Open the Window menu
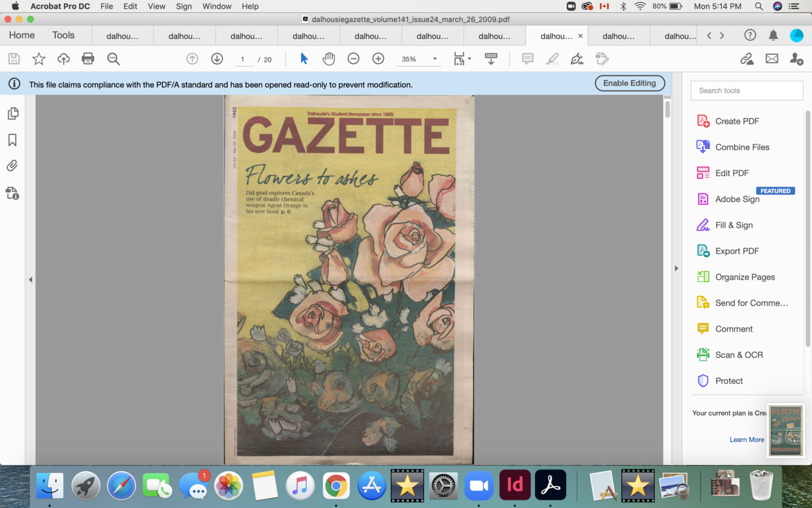This screenshot has height=508, width=812. (x=217, y=6)
